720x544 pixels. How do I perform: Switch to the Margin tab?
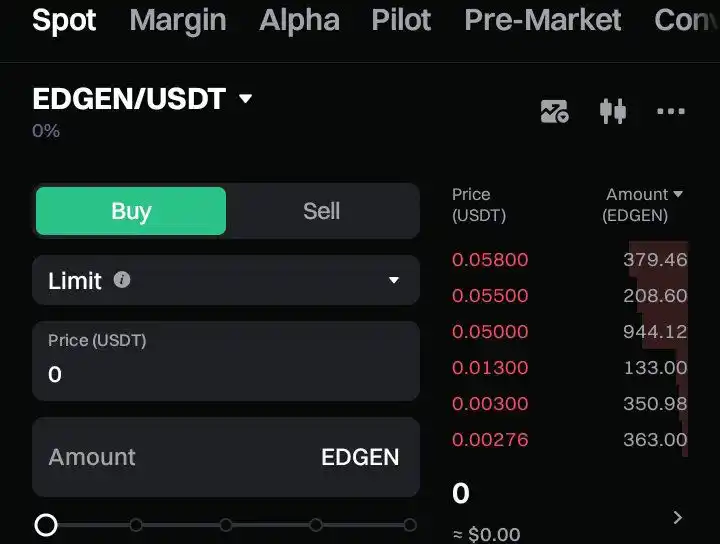click(178, 20)
